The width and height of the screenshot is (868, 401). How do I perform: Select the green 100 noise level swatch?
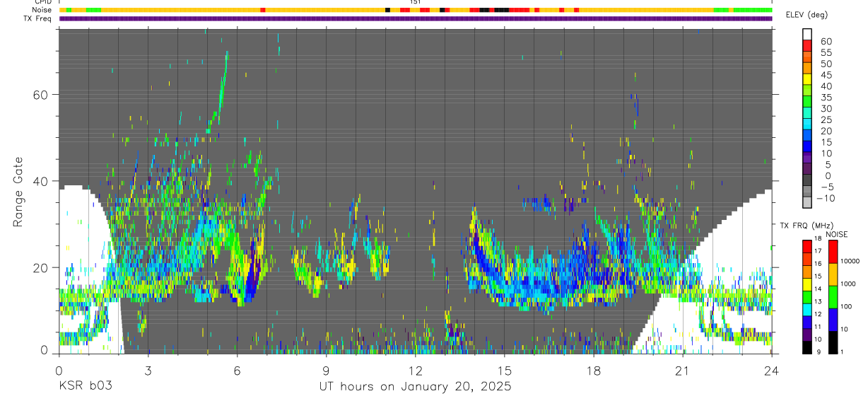coord(833,297)
